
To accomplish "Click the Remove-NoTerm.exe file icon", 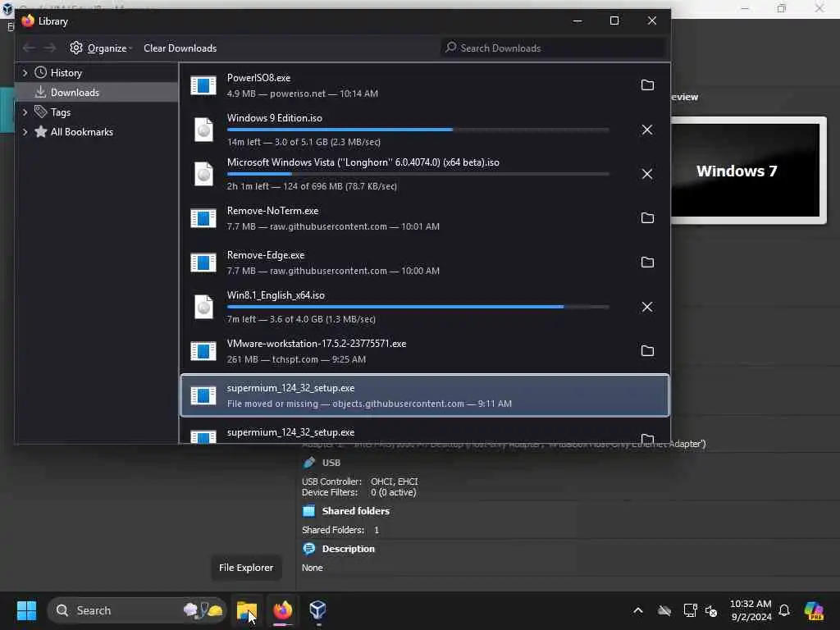I will coord(203,218).
